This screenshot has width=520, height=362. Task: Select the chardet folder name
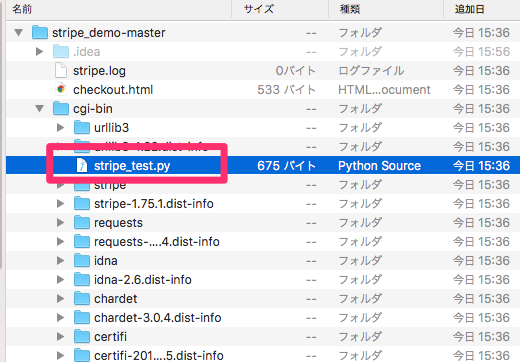pos(115,299)
